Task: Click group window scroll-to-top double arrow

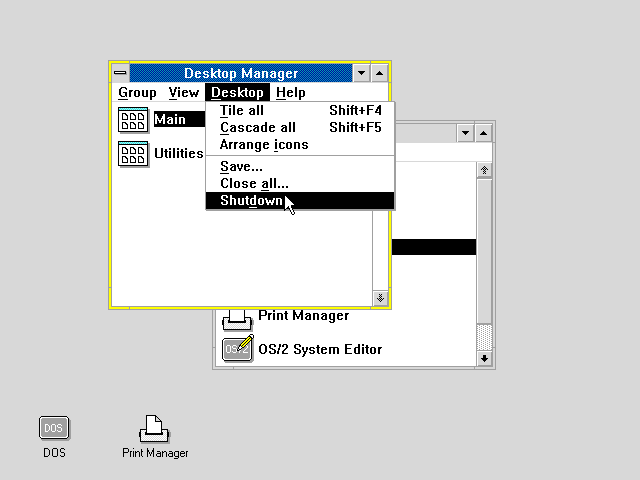Action: [484, 170]
